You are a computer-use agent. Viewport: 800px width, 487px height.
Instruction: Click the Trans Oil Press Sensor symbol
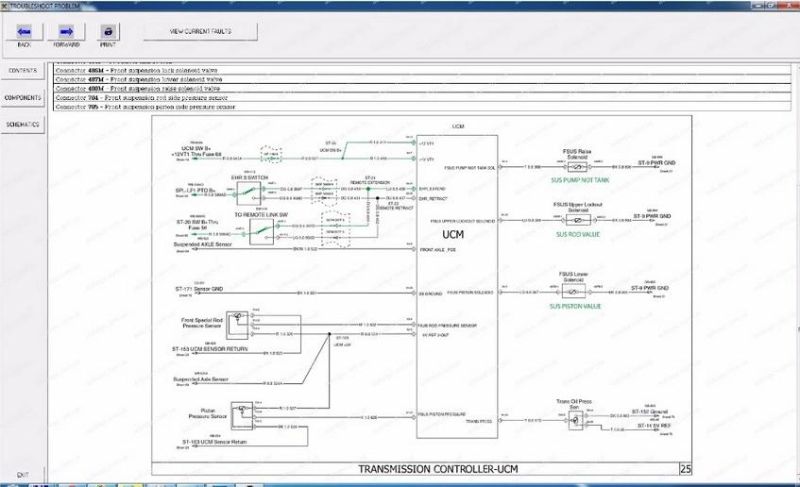tap(576, 420)
